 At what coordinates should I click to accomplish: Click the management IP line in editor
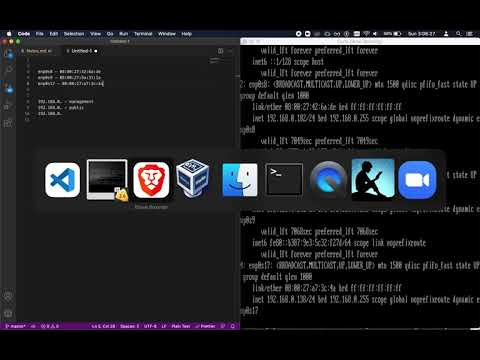[66, 101]
